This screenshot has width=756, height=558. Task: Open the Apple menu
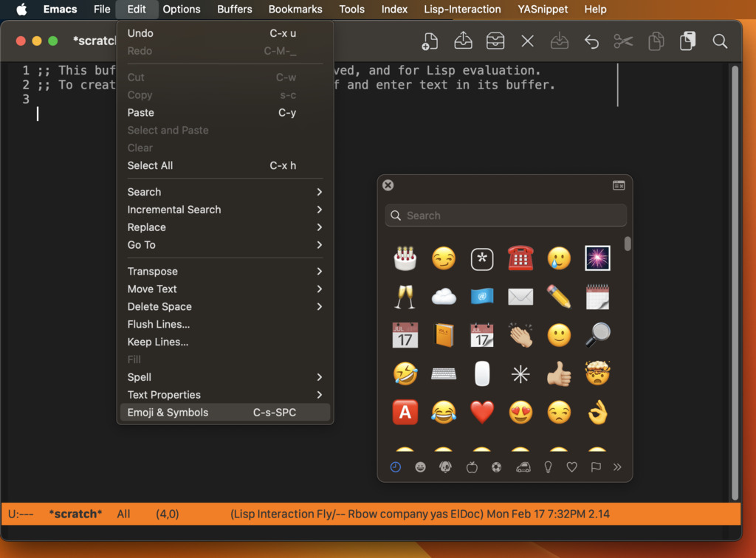click(21, 9)
